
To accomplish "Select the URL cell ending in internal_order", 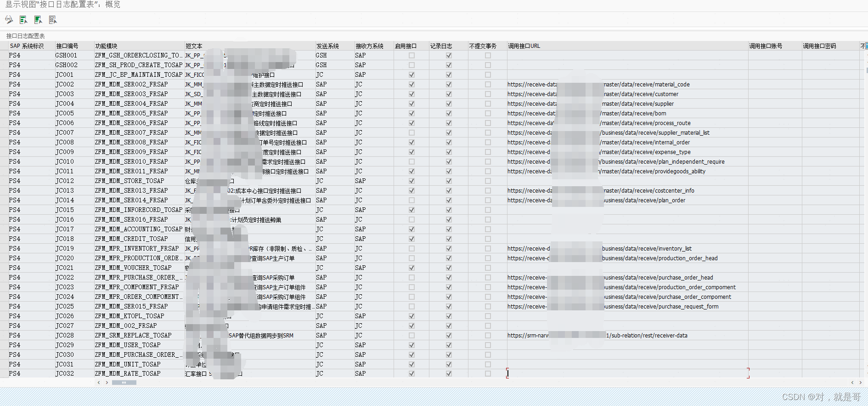I will [627, 142].
